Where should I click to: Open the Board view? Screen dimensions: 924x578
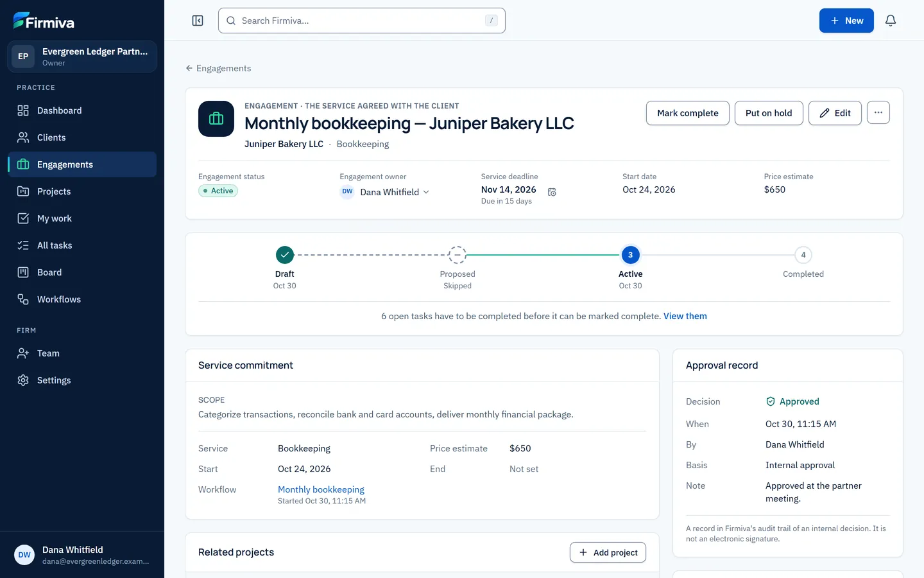tap(82, 272)
